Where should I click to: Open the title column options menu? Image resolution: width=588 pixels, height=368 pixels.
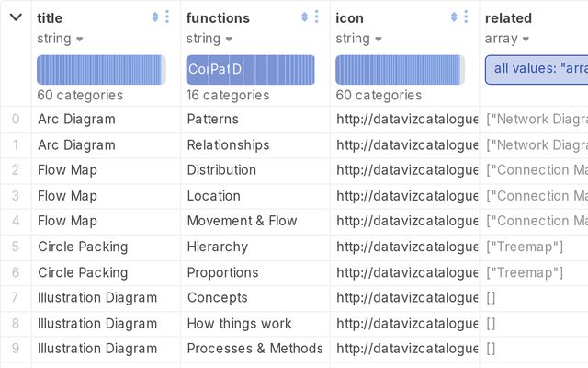click(167, 17)
